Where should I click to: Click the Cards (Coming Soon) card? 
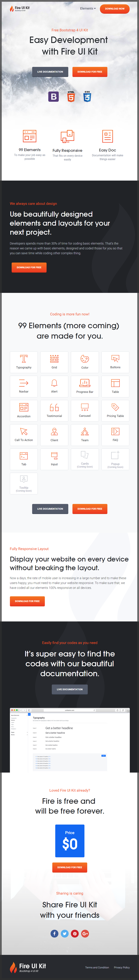click(x=85, y=459)
